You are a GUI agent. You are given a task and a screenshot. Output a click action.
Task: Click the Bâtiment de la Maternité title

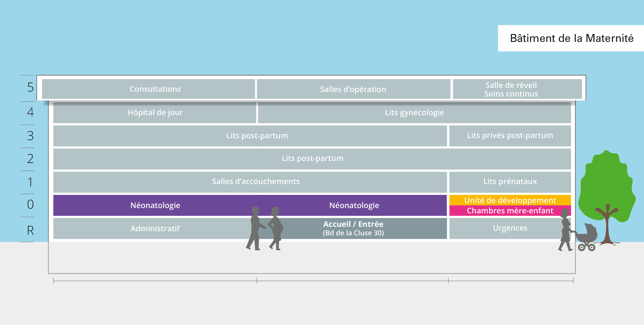[572, 38]
